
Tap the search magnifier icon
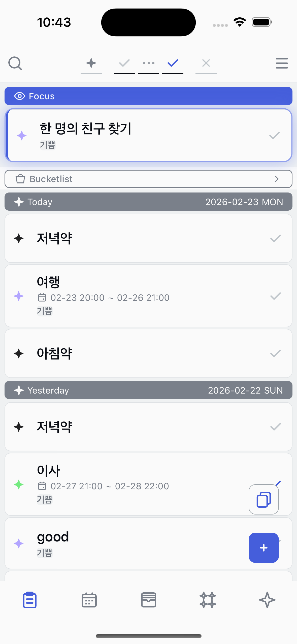(15, 63)
